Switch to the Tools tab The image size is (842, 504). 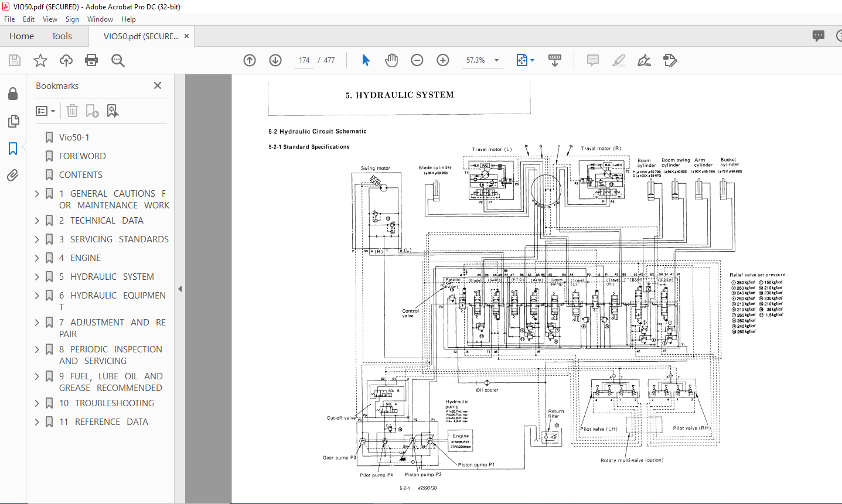62,36
